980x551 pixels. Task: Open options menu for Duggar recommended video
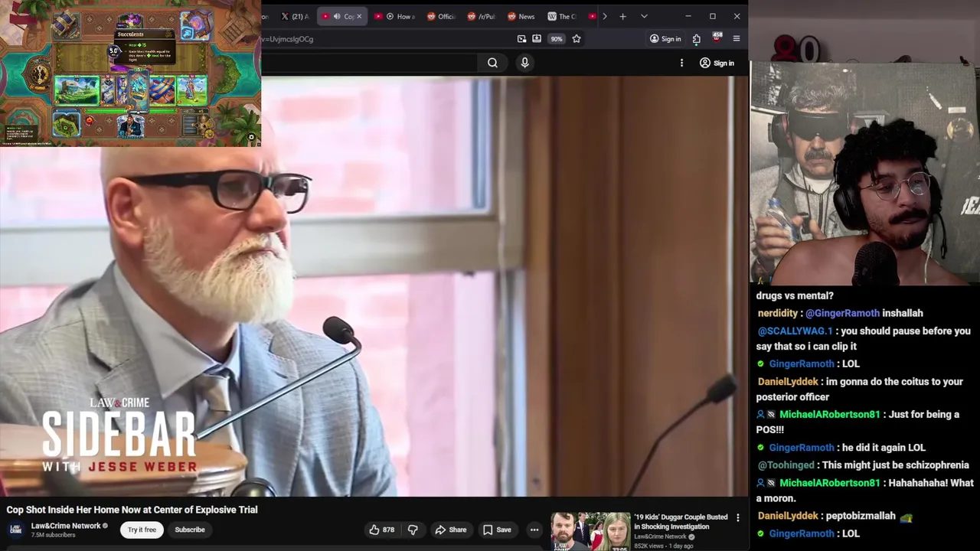coord(738,518)
